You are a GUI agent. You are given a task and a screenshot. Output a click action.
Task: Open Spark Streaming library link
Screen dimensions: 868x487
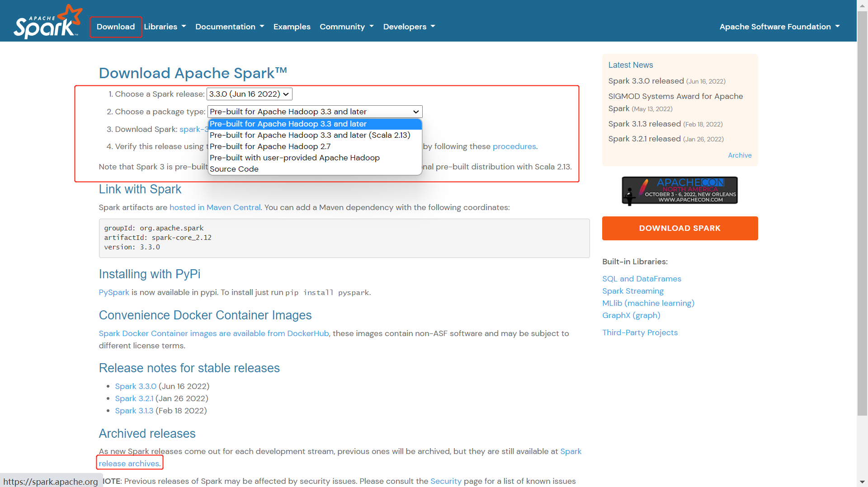coord(632,291)
